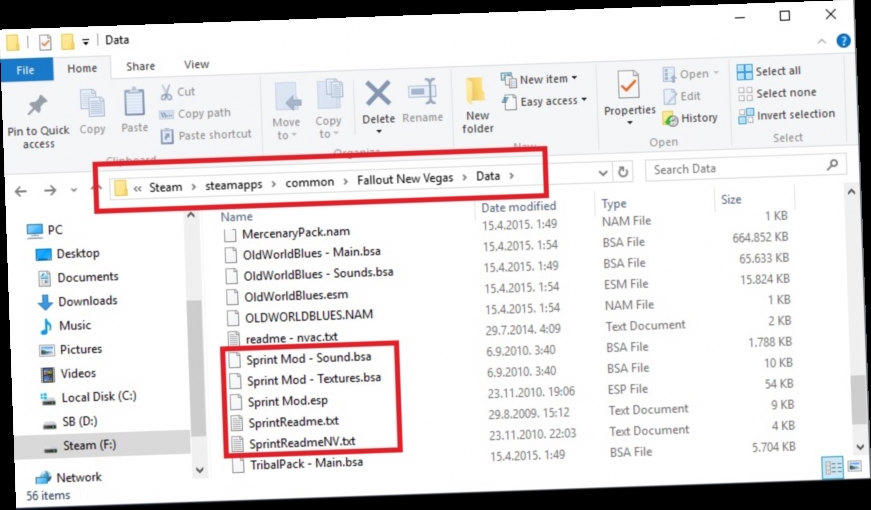This screenshot has height=510, width=871.
Task: Select the Cut scissors command
Action: pyautogui.click(x=178, y=92)
